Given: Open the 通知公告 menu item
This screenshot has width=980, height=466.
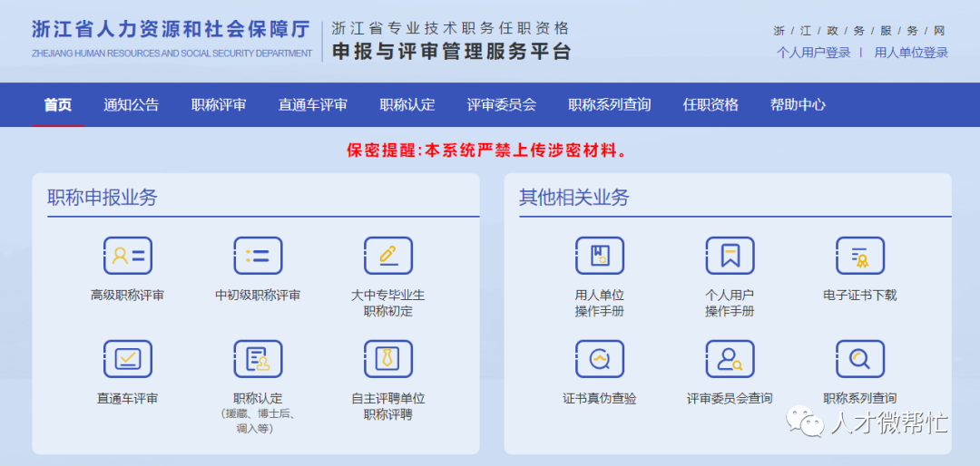Looking at the screenshot, I should 132,105.
